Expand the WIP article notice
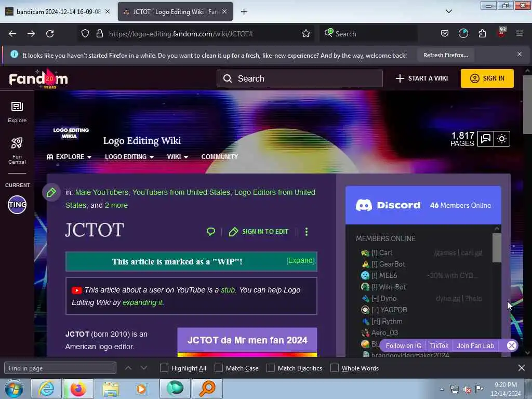 pyautogui.click(x=300, y=261)
